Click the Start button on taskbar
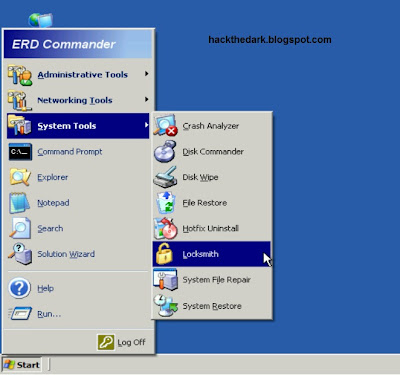This screenshot has height=375, width=400. [x=22, y=365]
